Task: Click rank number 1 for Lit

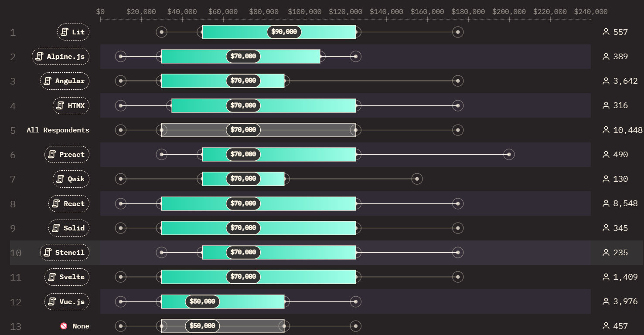Action: 13,32
